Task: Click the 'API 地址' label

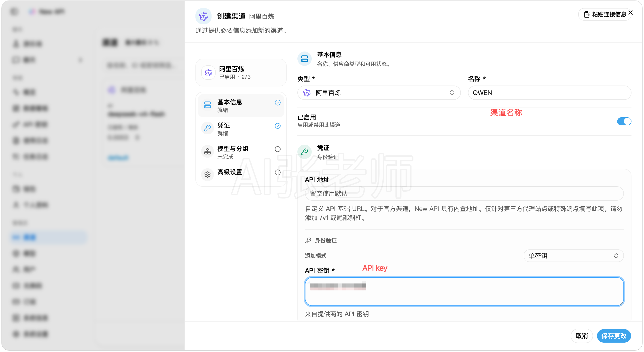Action: coord(317,180)
